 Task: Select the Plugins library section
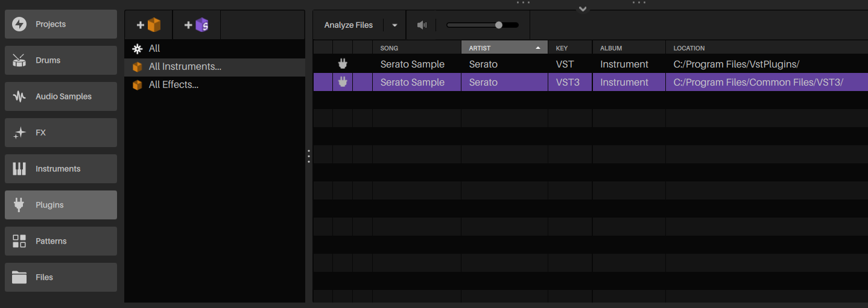tap(61, 205)
